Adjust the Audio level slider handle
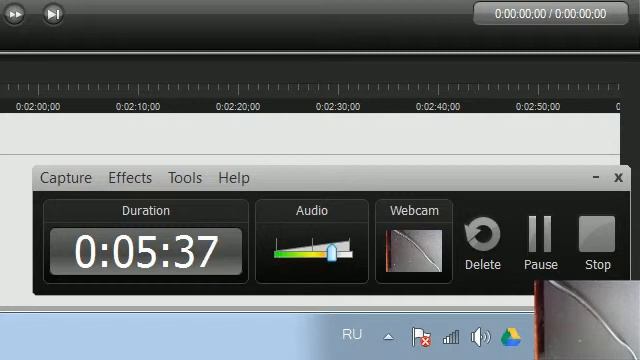 (331, 253)
